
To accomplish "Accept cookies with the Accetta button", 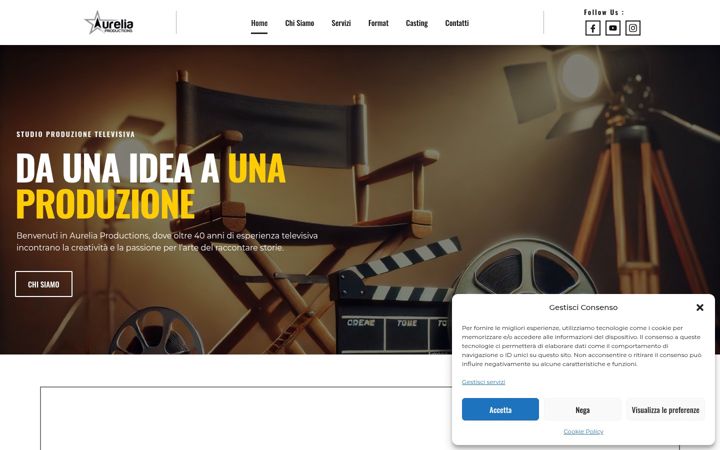I will (x=500, y=410).
